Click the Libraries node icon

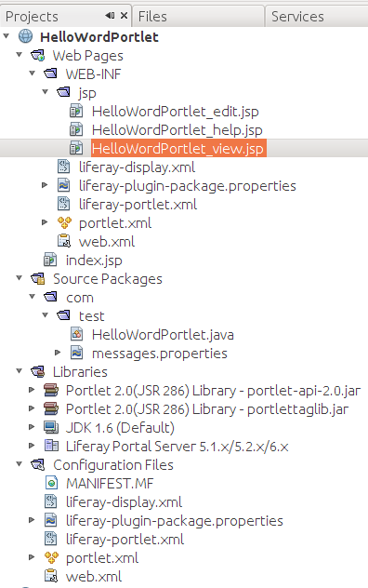click(38, 371)
